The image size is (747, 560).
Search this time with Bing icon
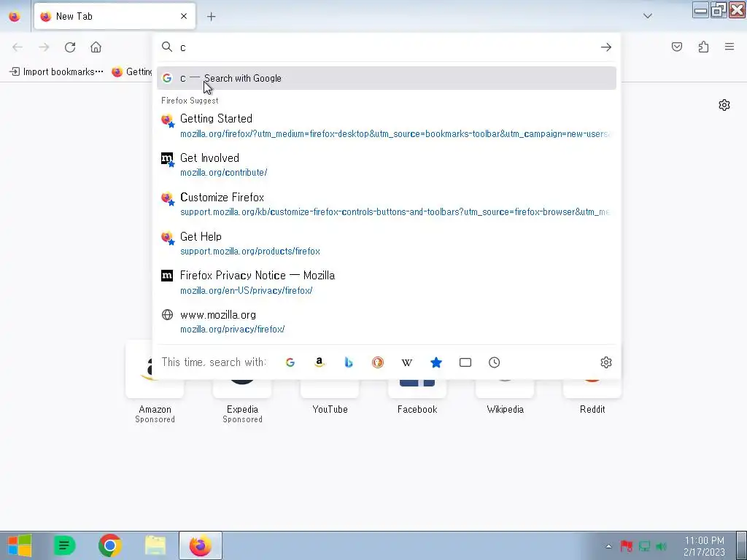(x=349, y=362)
